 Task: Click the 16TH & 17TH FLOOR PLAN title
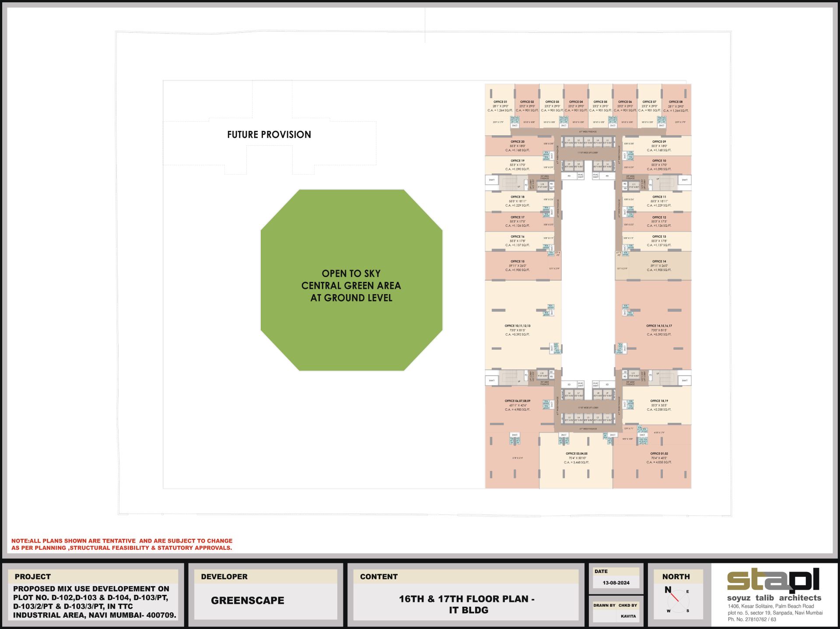(467, 604)
